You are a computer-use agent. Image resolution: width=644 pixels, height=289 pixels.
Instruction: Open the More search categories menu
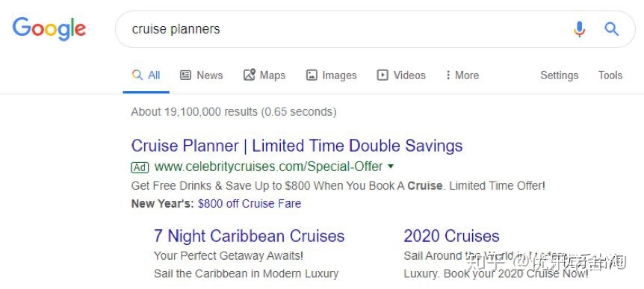pyautogui.click(x=462, y=75)
